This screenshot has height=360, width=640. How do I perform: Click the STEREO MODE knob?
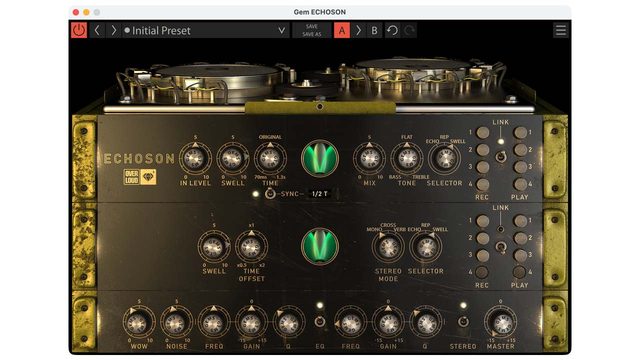[x=388, y=247]
